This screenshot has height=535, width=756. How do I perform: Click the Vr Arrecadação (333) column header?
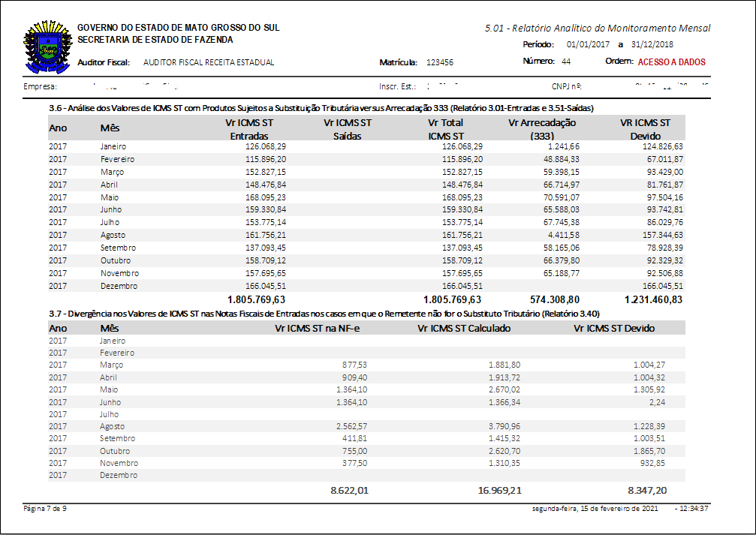click(541, 129)
